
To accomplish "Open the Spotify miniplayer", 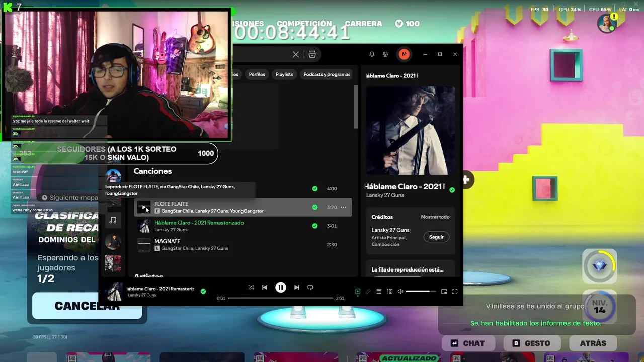I will tap(444, 291).
